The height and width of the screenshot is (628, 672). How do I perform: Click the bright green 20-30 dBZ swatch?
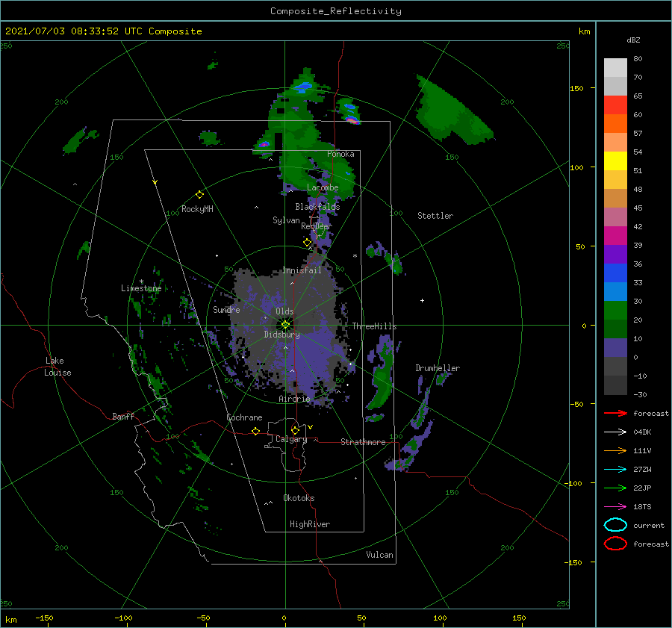coord(615,311)
